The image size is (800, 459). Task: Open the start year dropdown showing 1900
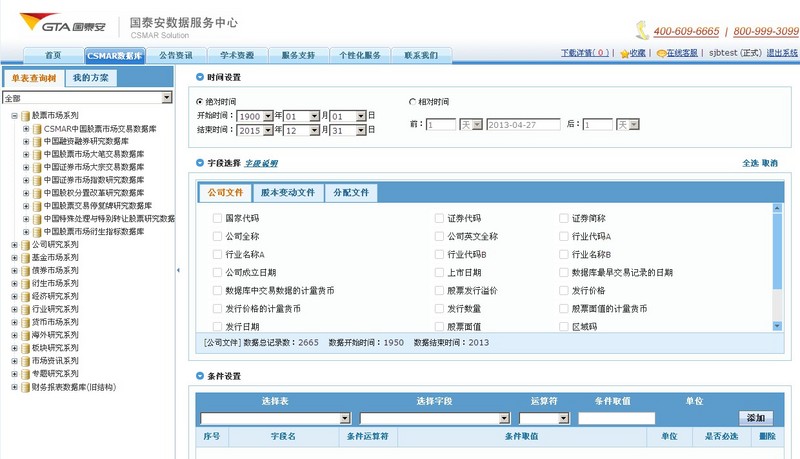pos(255,116)
